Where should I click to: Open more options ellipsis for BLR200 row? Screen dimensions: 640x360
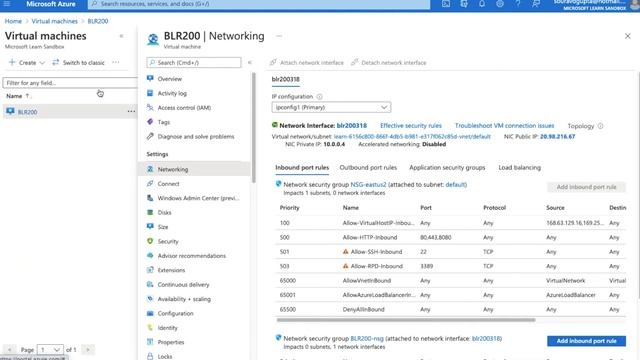pyautogui.click(x=131, y=111)
